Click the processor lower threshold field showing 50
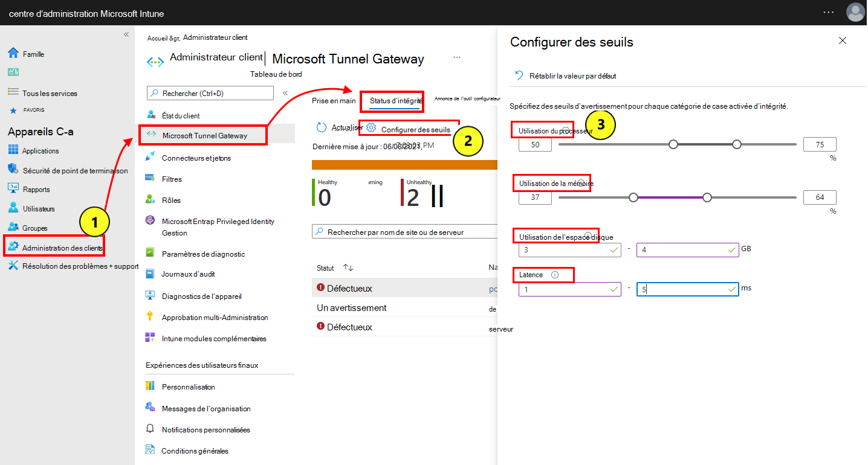The height and width of the screenshot is (465, 868). pos(535,144)
